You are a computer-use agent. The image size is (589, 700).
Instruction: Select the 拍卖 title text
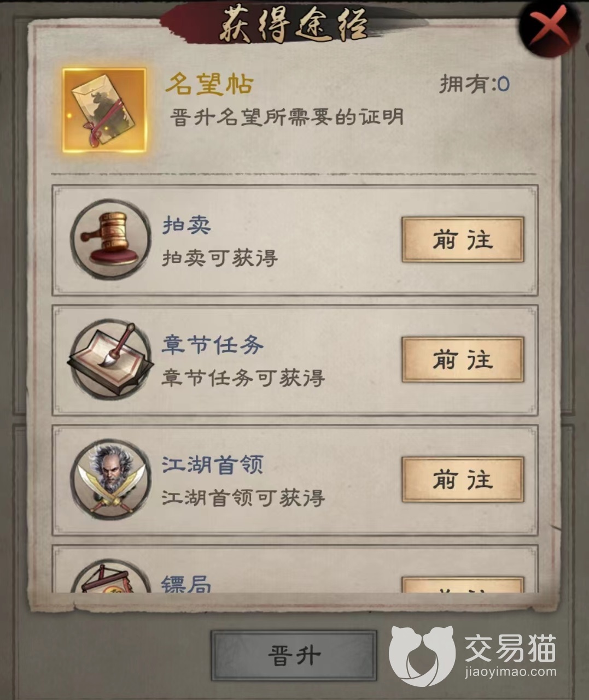tap(186, 225)
